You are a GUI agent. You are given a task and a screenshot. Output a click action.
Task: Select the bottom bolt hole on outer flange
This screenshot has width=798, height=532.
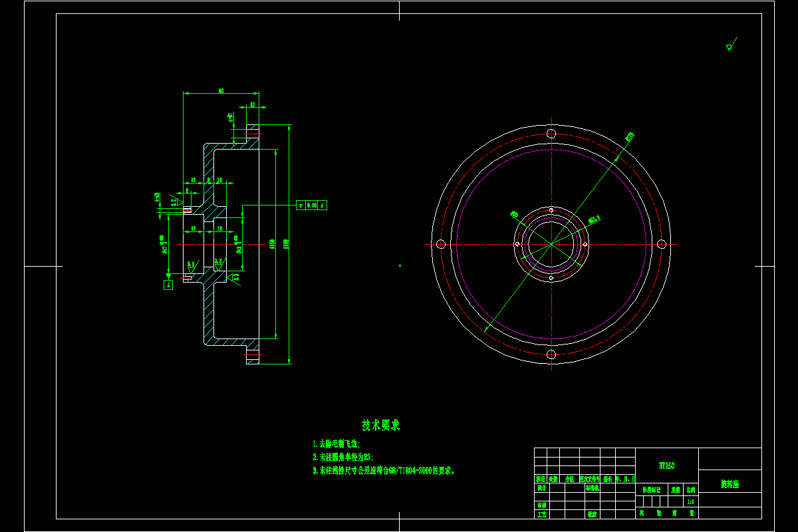[551, 355]
